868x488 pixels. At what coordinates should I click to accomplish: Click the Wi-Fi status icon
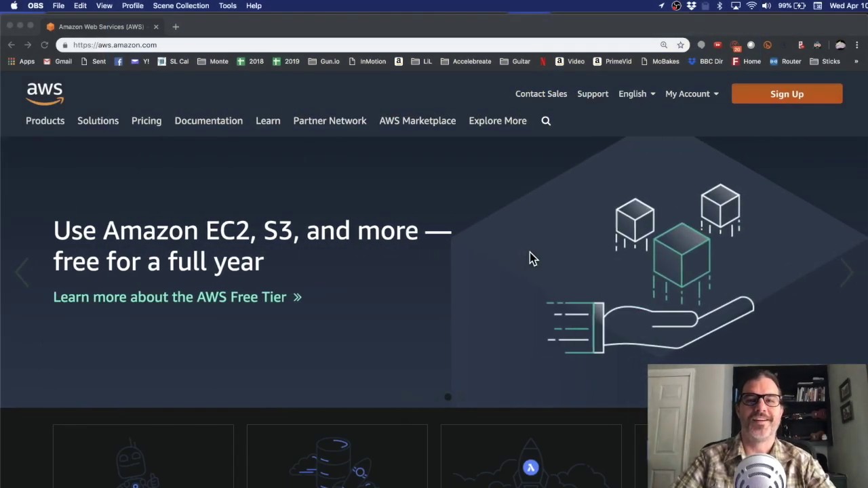tap(751, 5)
